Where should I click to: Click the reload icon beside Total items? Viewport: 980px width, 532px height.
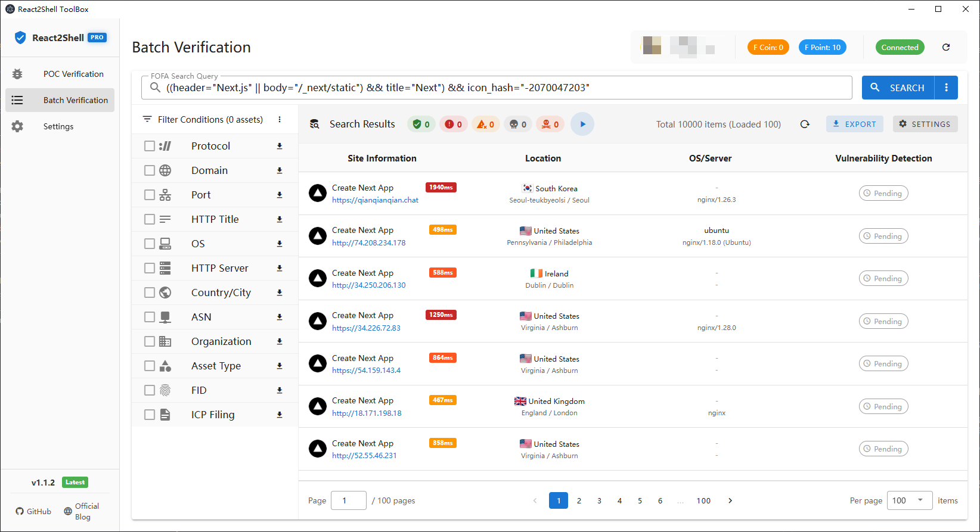805,124
